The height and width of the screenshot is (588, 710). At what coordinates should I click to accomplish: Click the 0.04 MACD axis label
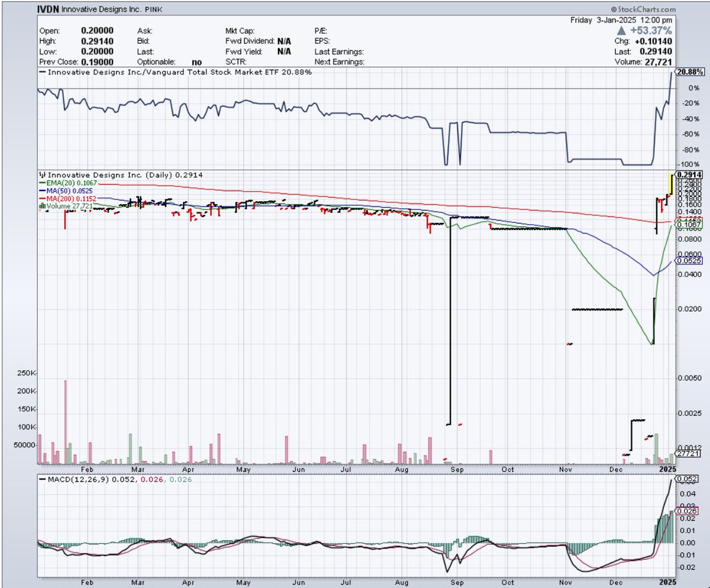tap(687, 493)
